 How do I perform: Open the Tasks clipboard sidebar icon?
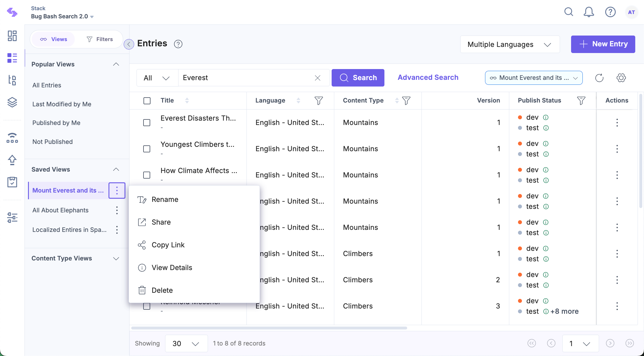12,182
